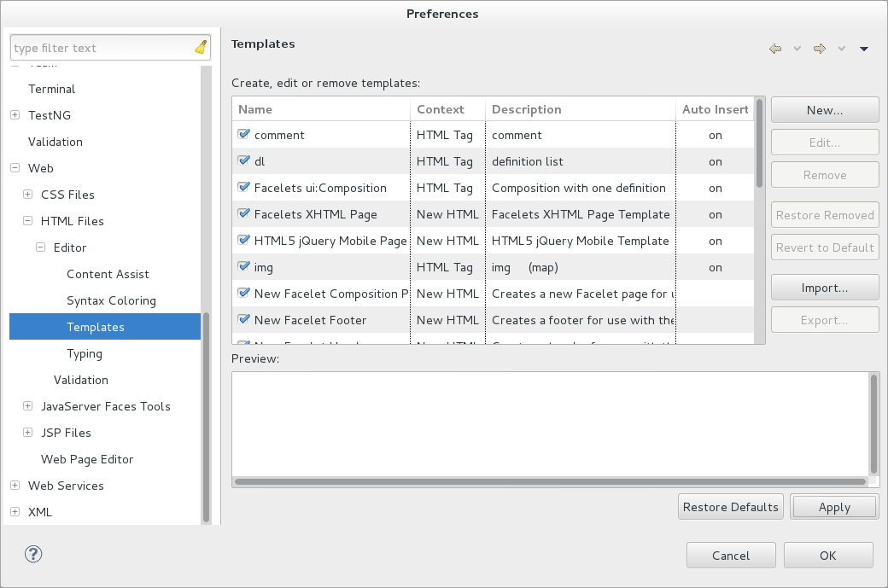Clear the filter with the broom icon
This screenshot has height=588, width=888.
(x=199, y=47)
